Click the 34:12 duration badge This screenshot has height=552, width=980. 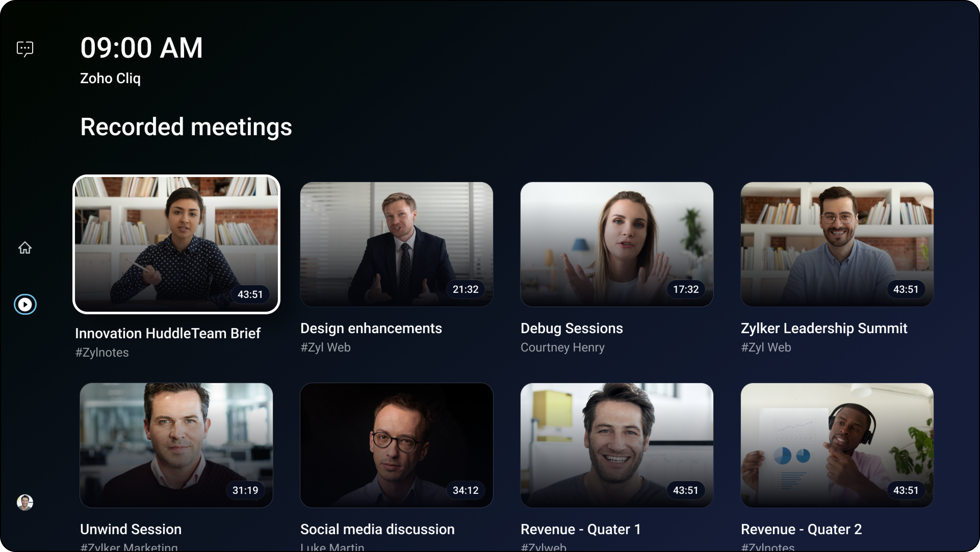pos(466,490)
